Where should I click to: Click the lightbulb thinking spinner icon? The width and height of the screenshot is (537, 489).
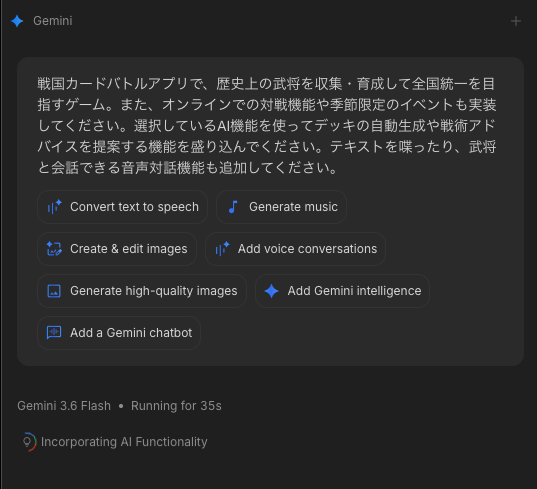click(28, 442)
